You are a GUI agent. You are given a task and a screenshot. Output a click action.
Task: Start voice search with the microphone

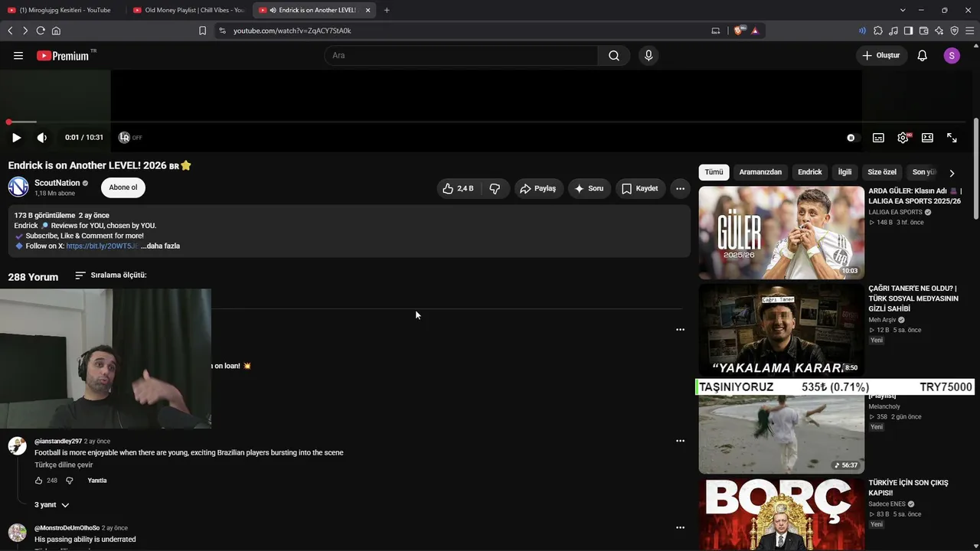(x=648, y=56)
